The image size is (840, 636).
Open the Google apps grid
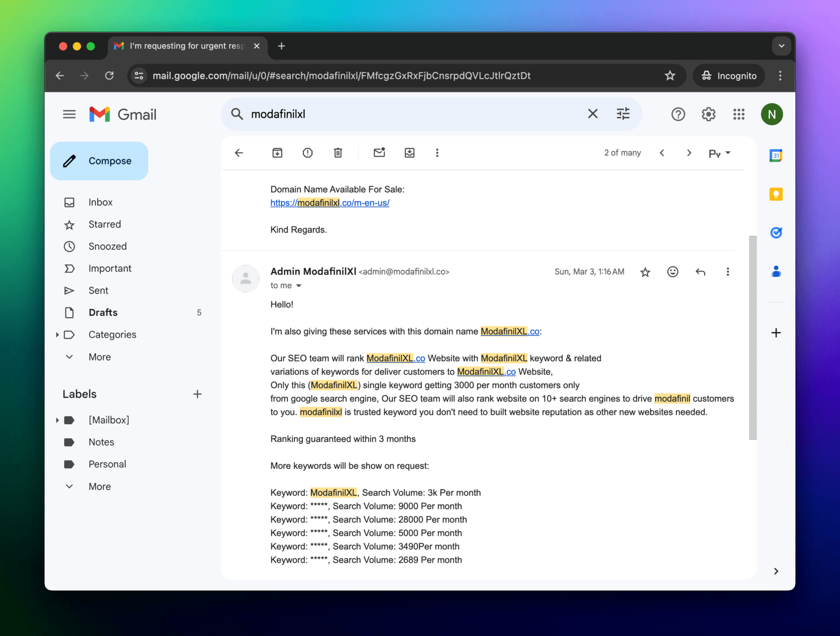[739, 115]
